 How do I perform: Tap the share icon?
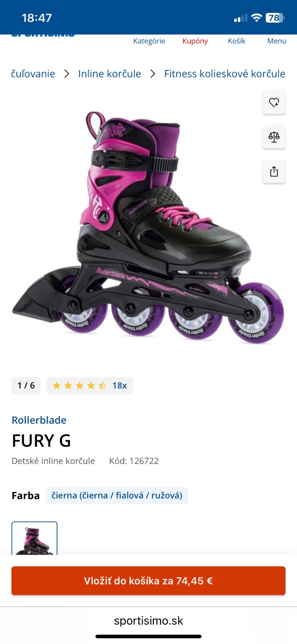point(274,172)
